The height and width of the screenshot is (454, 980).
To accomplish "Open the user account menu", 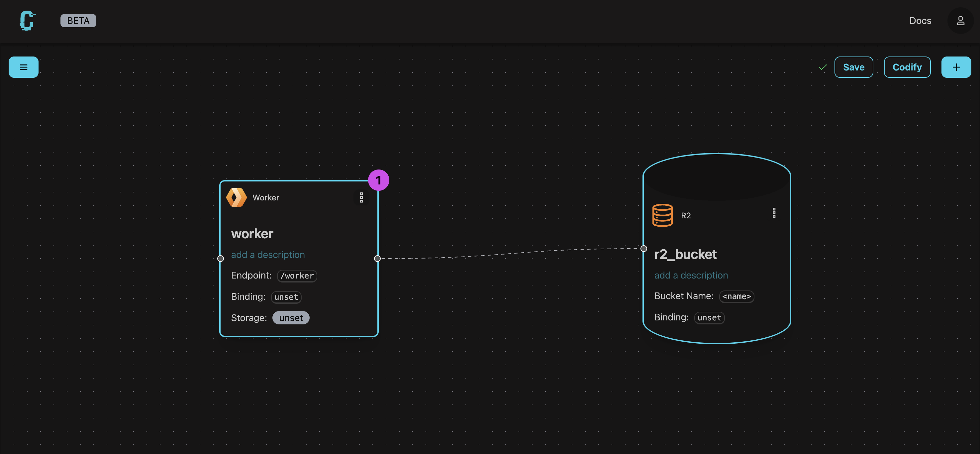I will click(960, 21).
